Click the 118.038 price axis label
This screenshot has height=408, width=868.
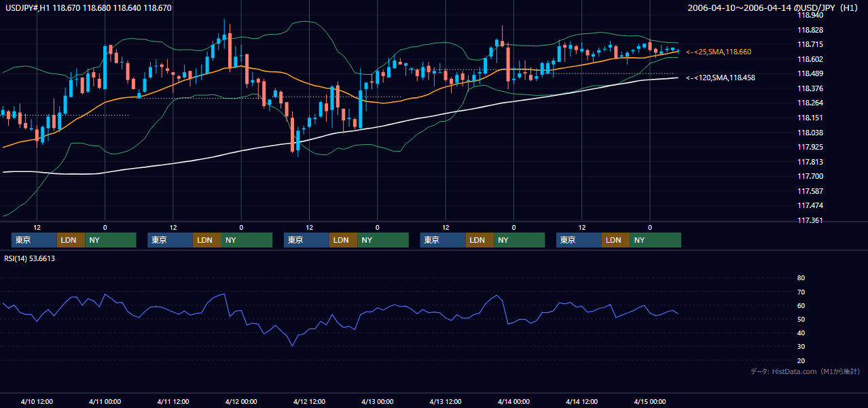pyautogui.click(x=810, y=133)
